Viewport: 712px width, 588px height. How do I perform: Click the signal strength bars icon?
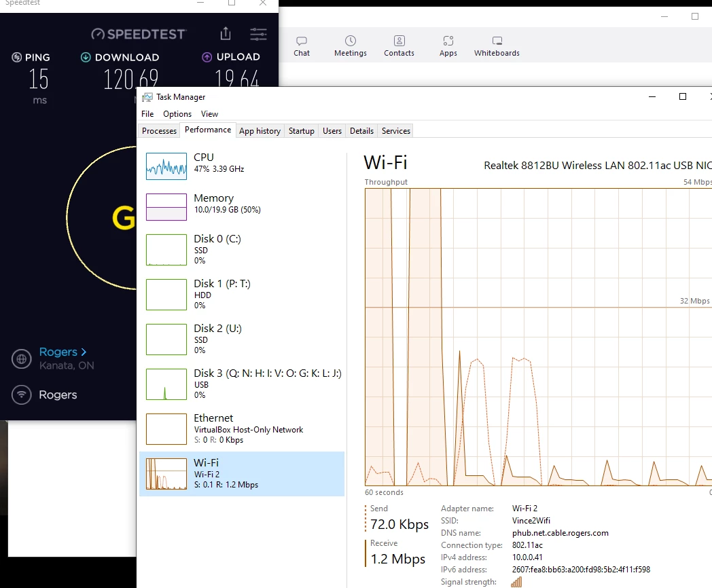coord(516,582)
